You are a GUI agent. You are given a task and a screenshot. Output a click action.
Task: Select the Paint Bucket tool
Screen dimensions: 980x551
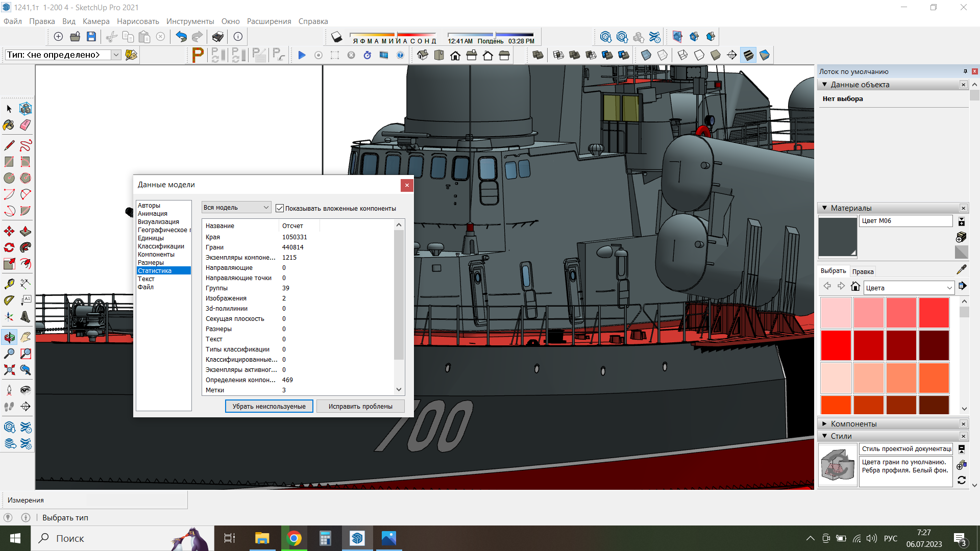(9, 125)
